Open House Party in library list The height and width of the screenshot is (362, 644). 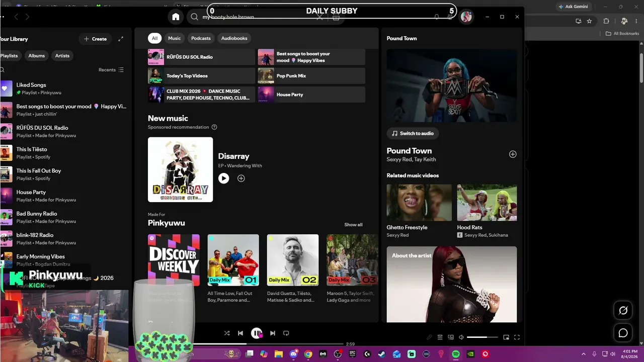(64, 196)
